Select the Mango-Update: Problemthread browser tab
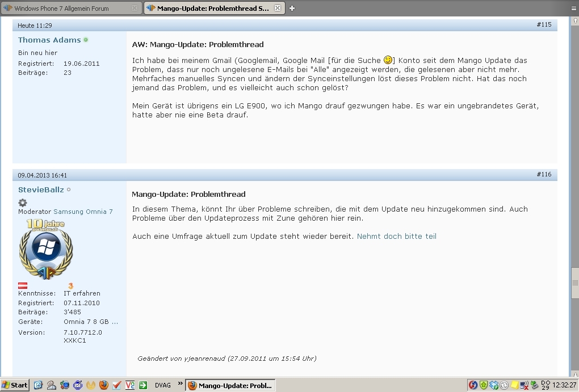Screen dimensions: 579x392 pos(214,8)
